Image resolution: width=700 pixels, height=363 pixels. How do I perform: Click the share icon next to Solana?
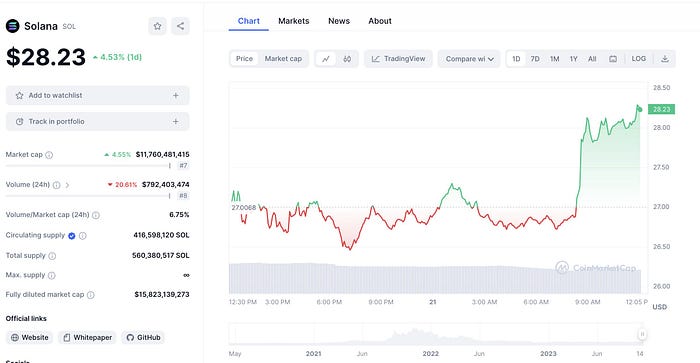180,26
